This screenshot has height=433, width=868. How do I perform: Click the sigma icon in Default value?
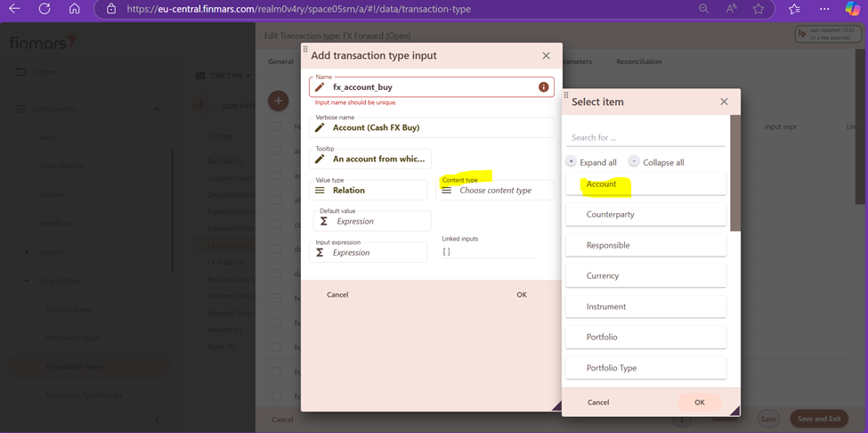point(324,221)
